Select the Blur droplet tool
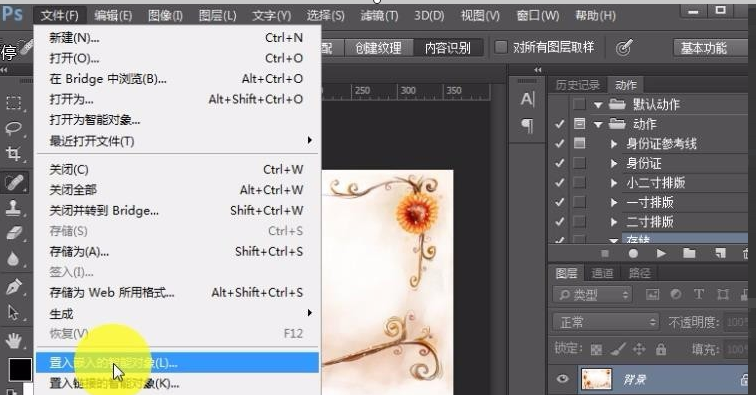This screenshot has height=395, width=756. (x=14, y=259)
